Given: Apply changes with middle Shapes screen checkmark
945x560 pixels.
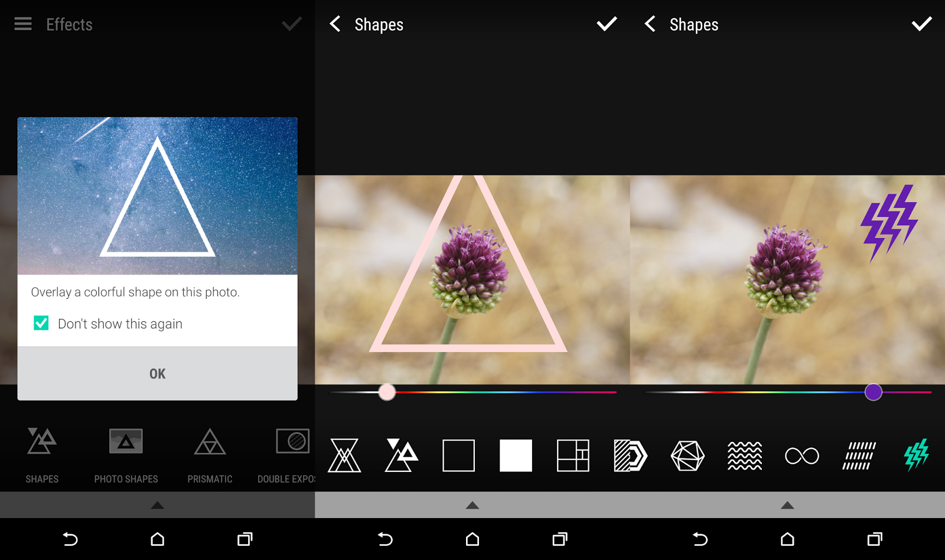Looking at the screenshot, I should click(x=607, y=24).
